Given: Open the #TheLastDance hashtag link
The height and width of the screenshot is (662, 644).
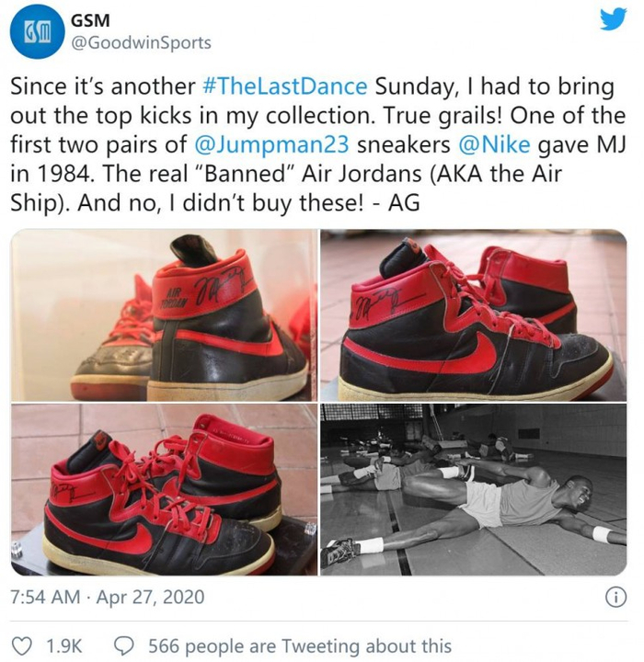Looking at the screenshot, I should point(284,86).
